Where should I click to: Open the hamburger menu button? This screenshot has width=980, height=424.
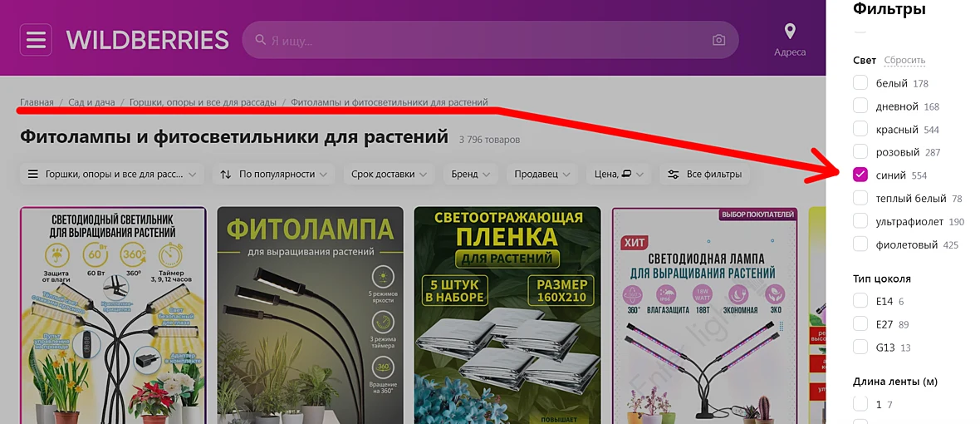(36, 40)
